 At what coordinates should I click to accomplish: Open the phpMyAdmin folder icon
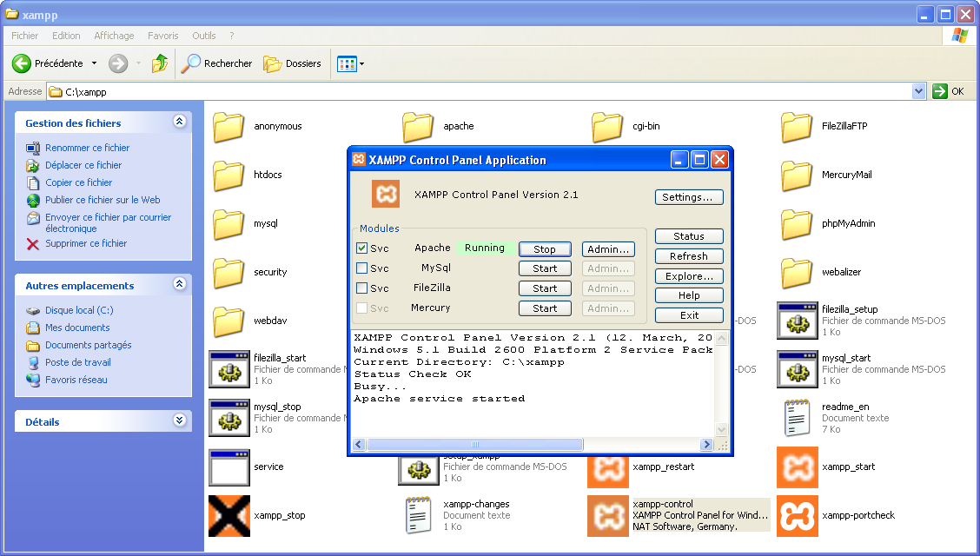point(797,224)
